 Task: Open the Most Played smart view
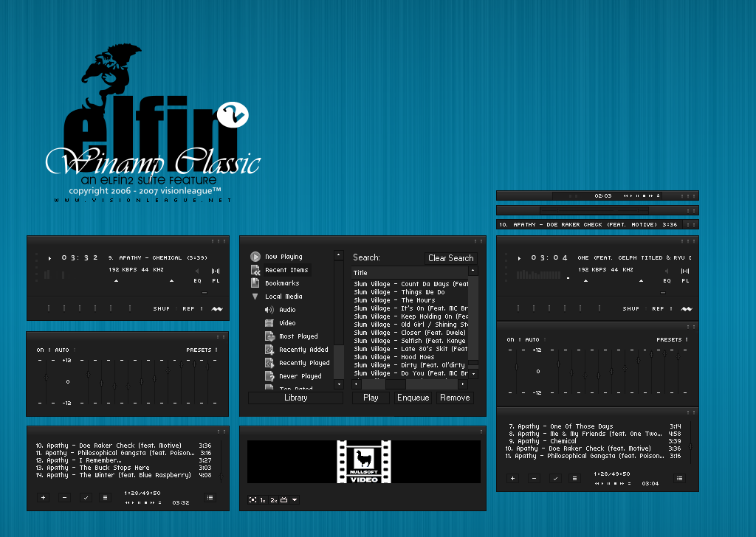point(291,336)
